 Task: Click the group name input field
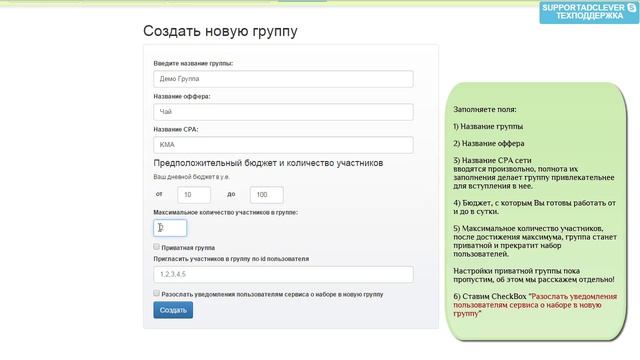[x=283, y=79]
